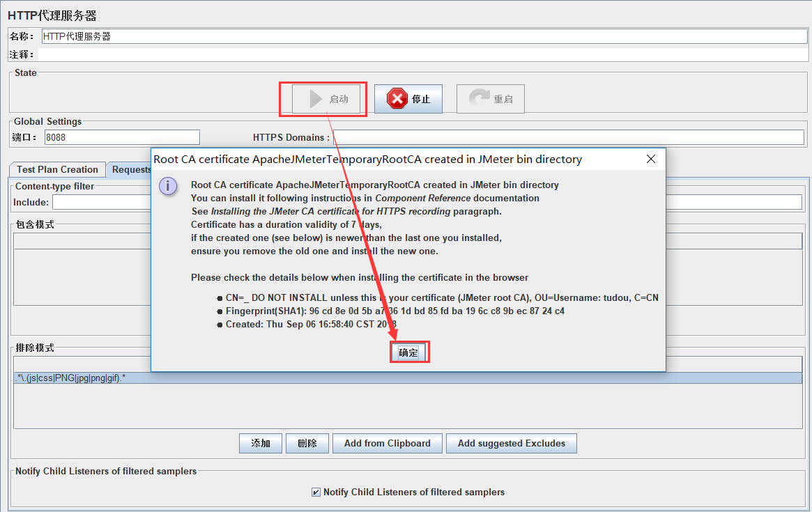Edit the 端口 port field 8088
Viewport: 812px width, 512px height.
click(122, 137)
